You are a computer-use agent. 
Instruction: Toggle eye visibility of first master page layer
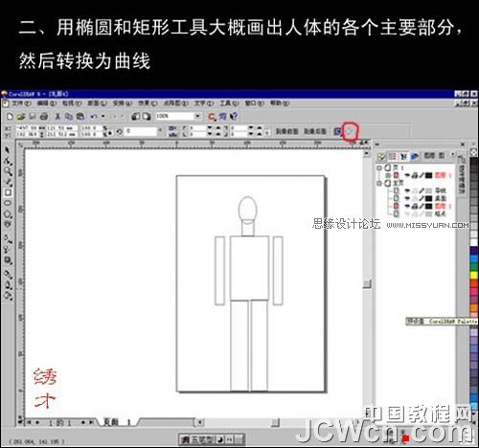click(407, 190)
